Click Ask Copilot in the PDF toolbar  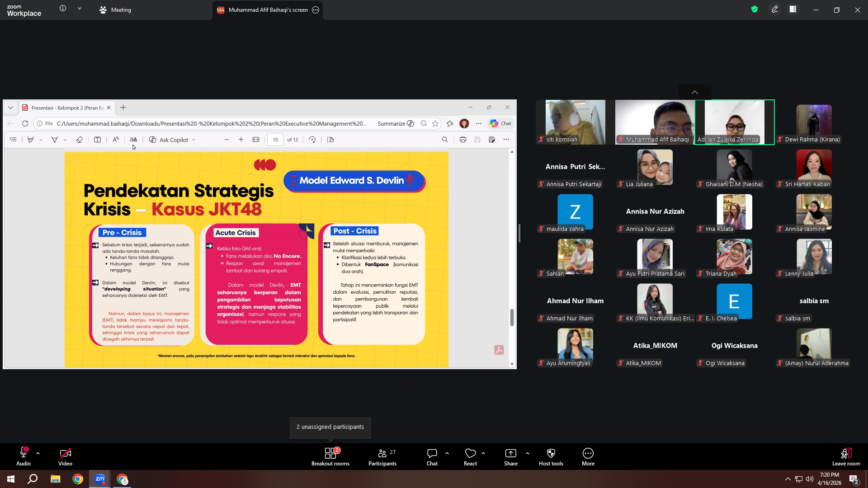point(169,140)
